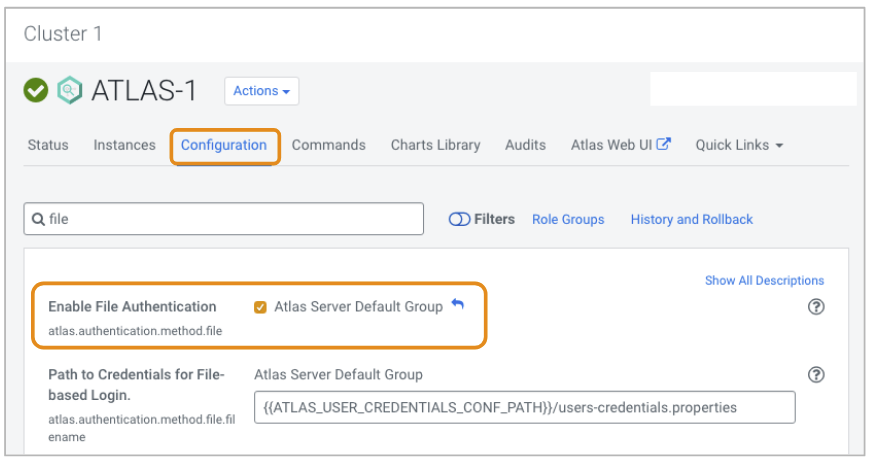Click the Atlas service hexagon icon
Screen dimensions: 874x465
pyautogui.click(x=70, y=91)
